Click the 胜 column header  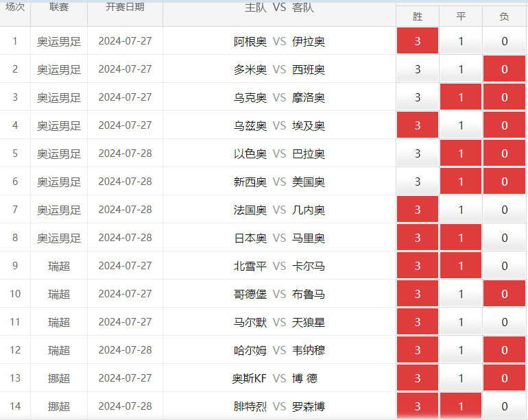point(418,16)
